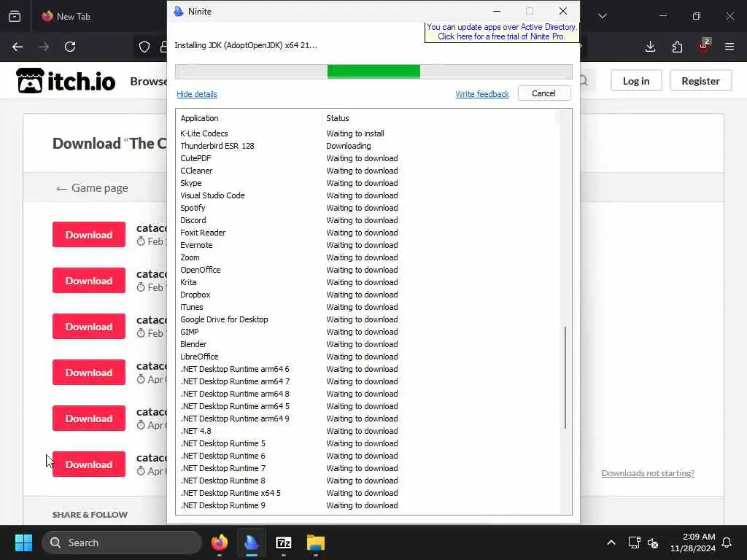The image size is (747, 560).
Task: Click Firefox forward arrow icon
Action: tap(44, 47)
